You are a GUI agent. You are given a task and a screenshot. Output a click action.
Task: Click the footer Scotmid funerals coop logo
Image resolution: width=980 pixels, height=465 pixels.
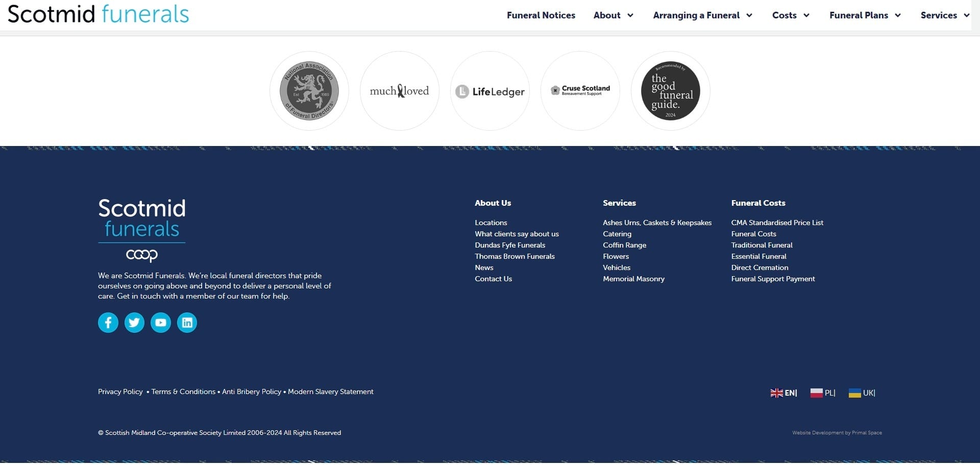[142, 230]
